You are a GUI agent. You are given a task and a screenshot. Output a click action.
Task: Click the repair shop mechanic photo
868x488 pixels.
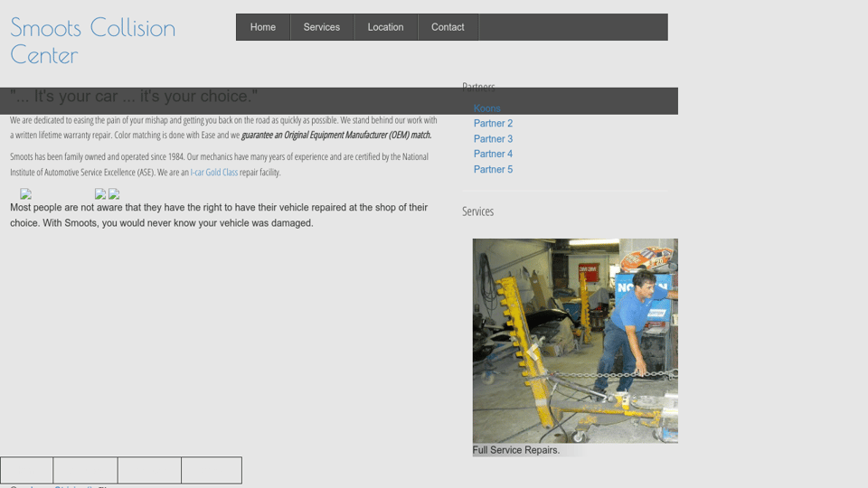pos(575,341)
